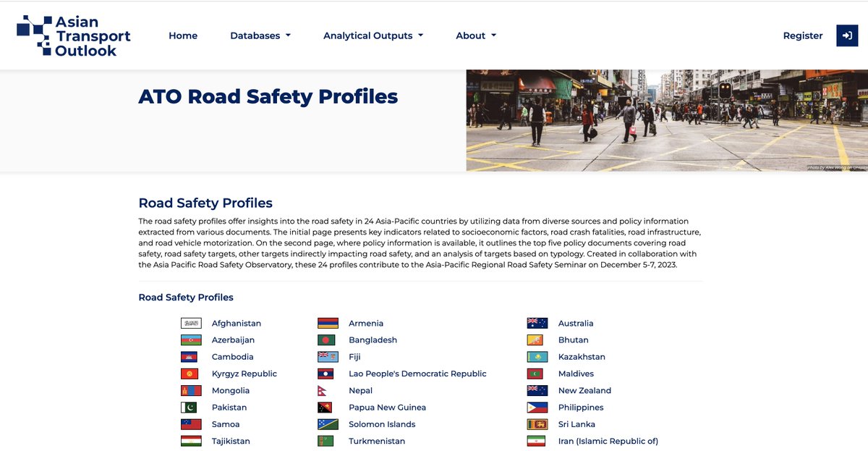Open the Armenia profile link

tap(366, 324)
